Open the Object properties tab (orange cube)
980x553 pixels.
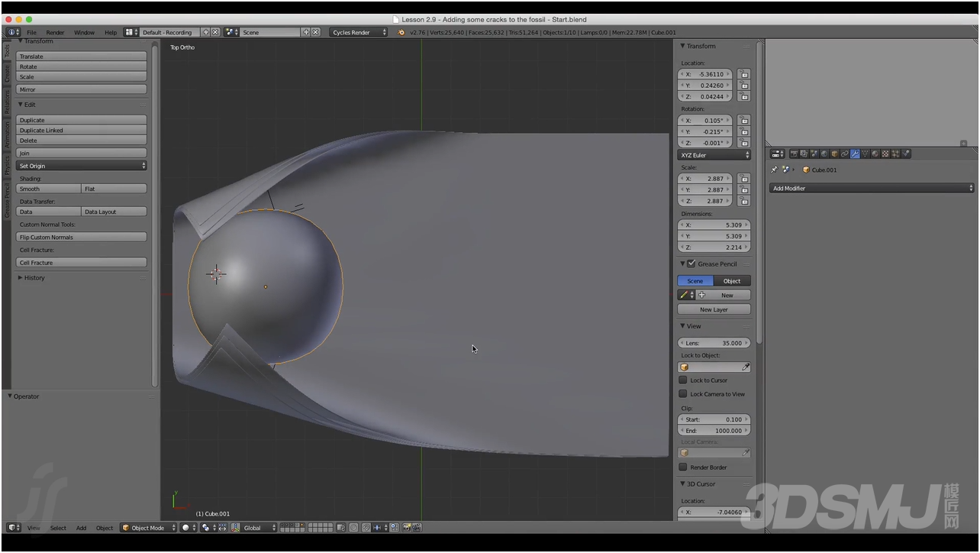point(834,154)
